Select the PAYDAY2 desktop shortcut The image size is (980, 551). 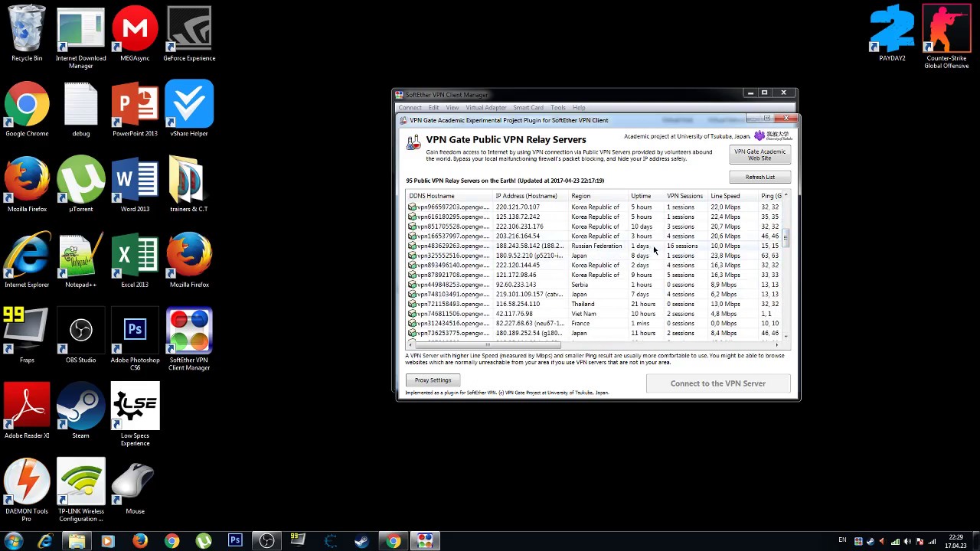pos(892,34)
